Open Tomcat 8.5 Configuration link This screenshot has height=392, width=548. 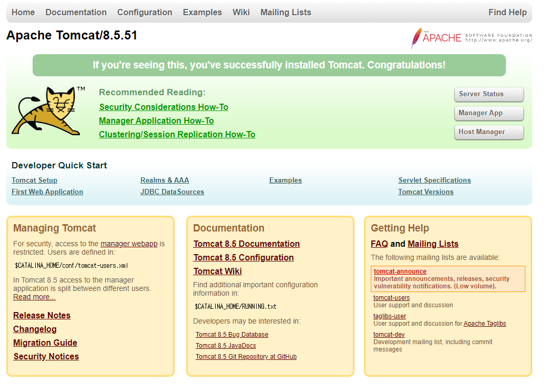point(243,257)
